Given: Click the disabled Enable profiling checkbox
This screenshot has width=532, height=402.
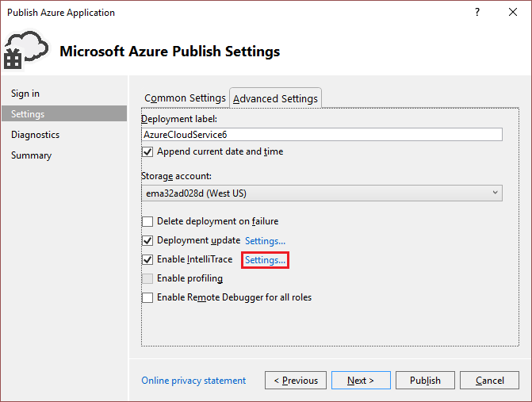Looking at the screenshot, I should [147, 278].
